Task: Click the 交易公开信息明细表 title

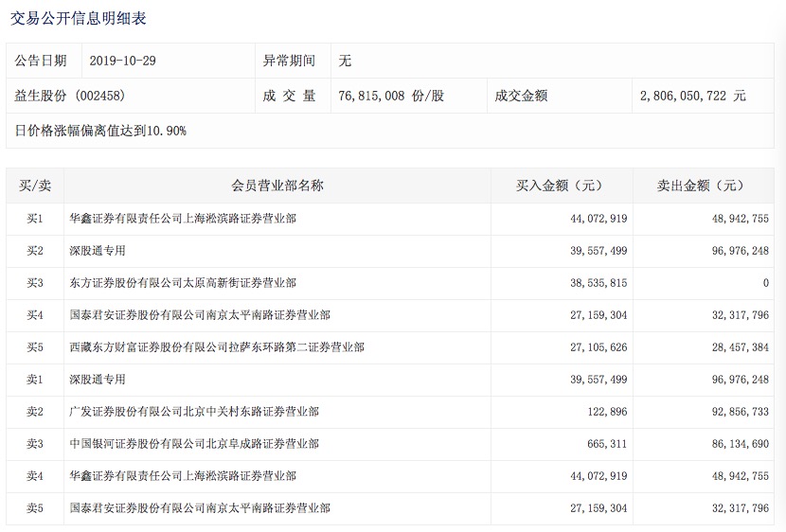Action: pos(79,19)
